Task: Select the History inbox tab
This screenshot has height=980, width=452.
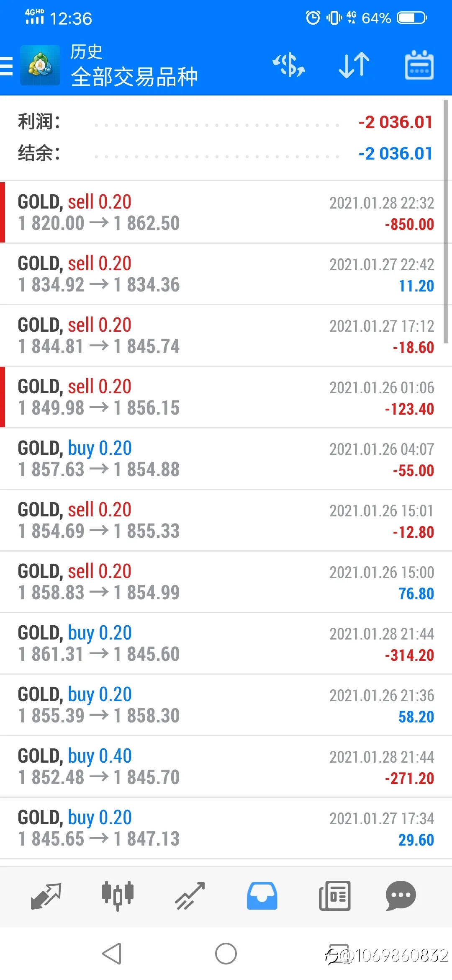Action: 262,896
